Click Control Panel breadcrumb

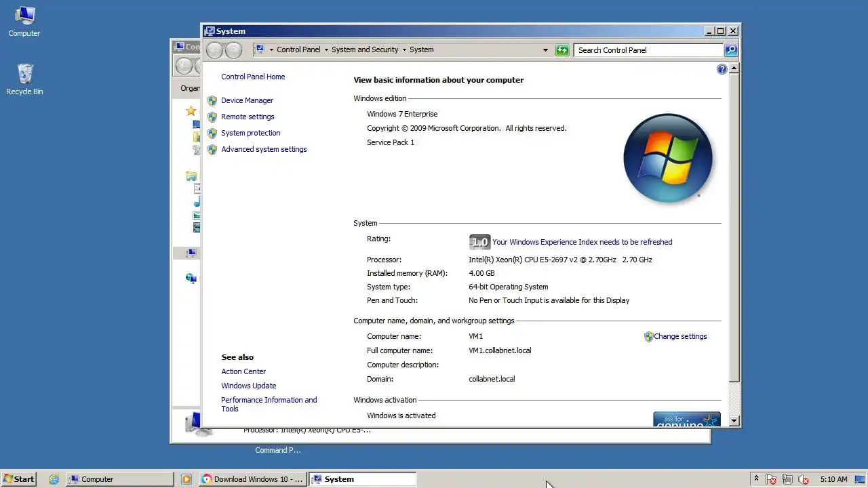click(298, 49)
